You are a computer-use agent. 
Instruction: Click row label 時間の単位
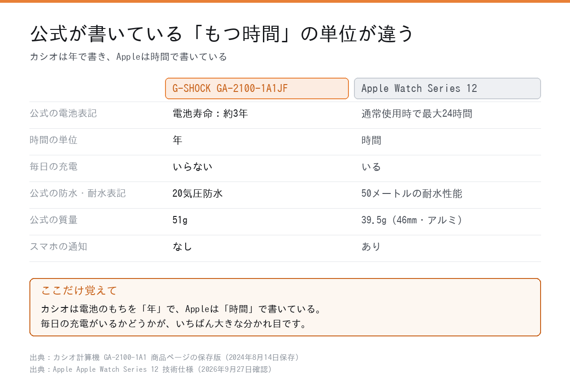tap(54, 140)
